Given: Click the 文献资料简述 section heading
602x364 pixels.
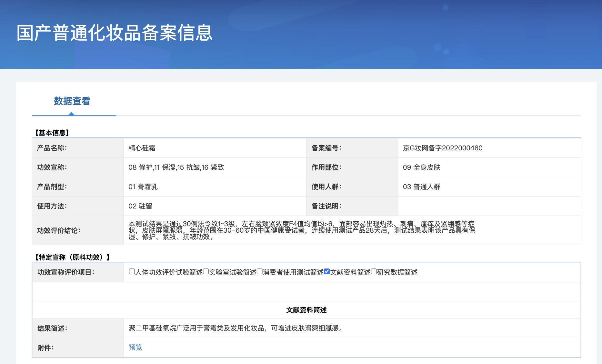Looking at the screenshot, I should (306, 310).
